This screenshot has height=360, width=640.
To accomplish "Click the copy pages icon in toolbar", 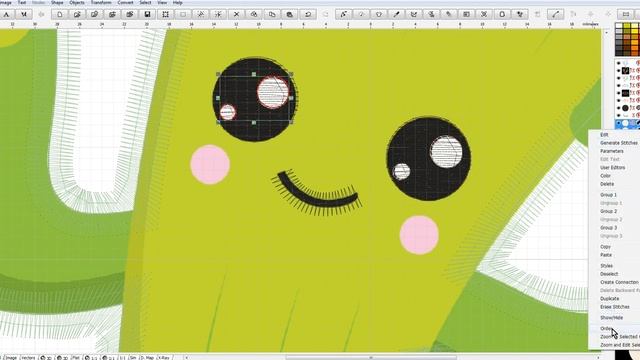I will tap(272, 14).
